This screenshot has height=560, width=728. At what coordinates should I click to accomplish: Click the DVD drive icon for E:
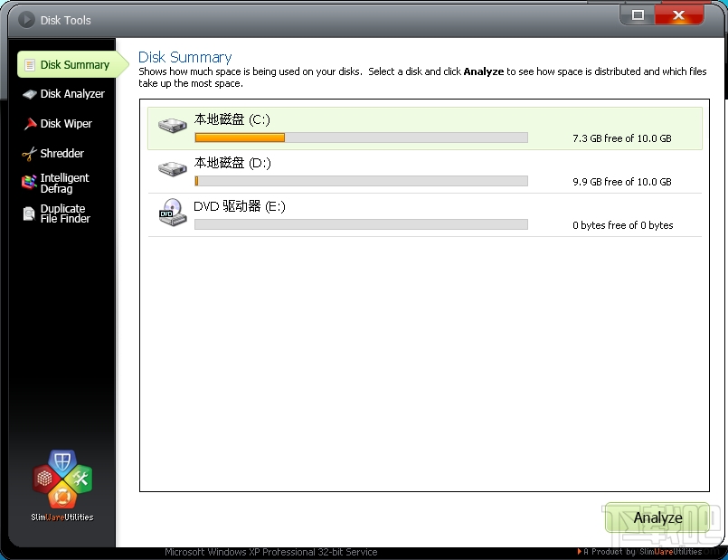coord(172,213)
